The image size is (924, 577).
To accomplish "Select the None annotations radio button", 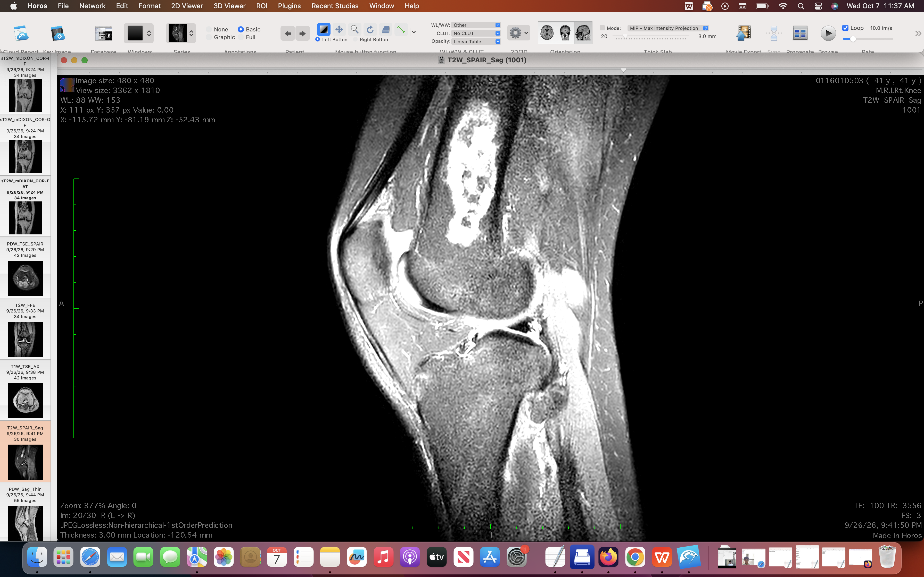I will pyautogui.click(x=209, y=29).
